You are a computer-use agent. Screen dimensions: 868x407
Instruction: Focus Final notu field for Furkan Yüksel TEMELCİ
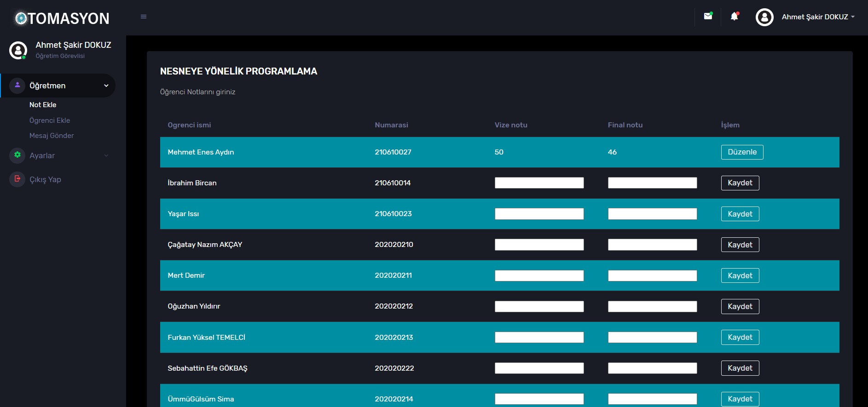[653, 337]
